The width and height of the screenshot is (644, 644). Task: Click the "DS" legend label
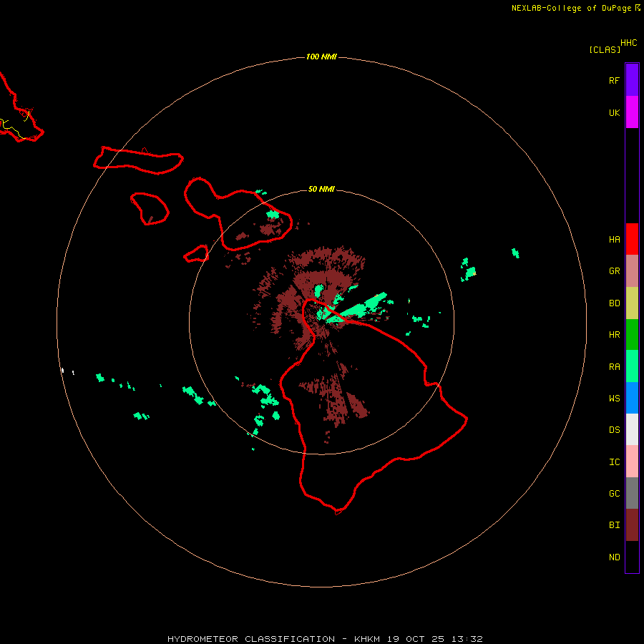614,430
